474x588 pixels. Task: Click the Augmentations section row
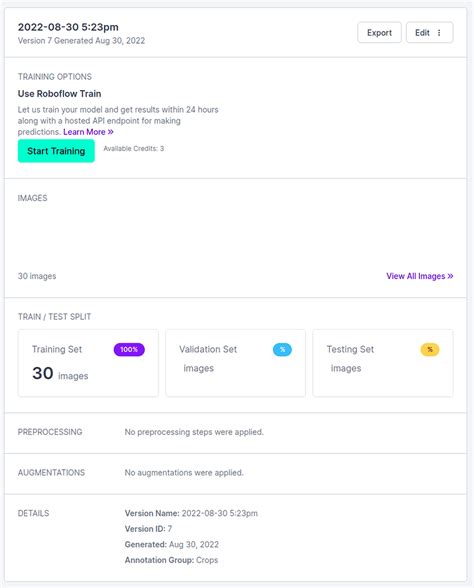click(x=236, y=472)
